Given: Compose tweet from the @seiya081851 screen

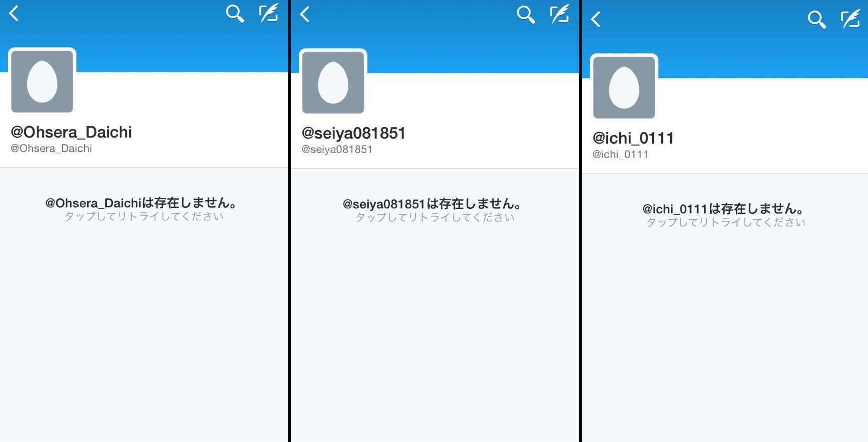Looking at the screenshot, I should pos(560,14).
